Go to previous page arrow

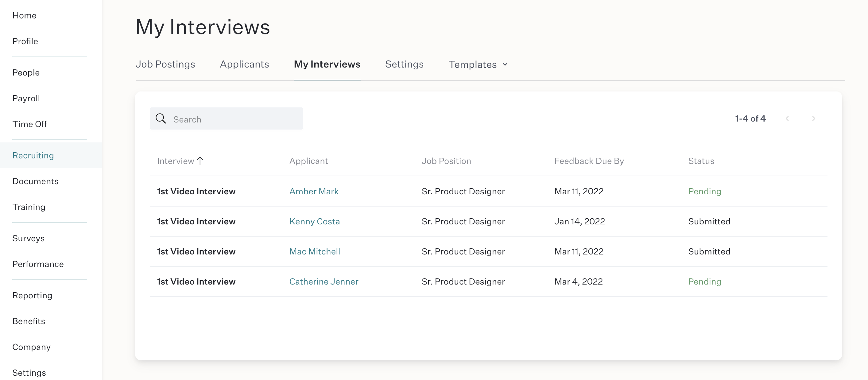click(787, 118)
